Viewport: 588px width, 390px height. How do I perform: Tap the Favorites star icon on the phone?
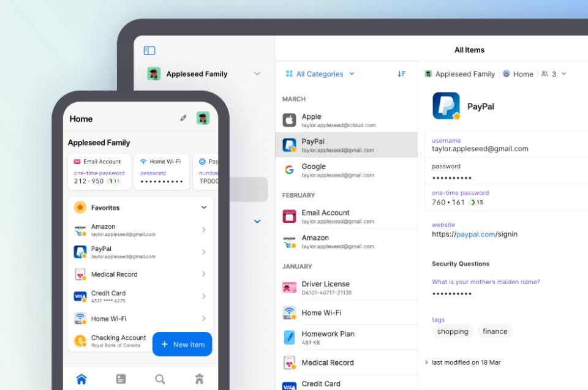(80, 207)
